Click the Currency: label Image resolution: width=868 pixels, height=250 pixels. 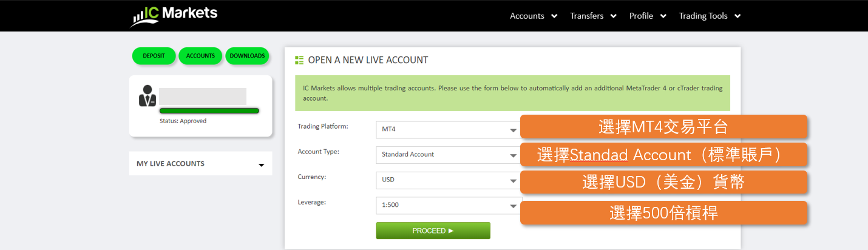point(312,177)
